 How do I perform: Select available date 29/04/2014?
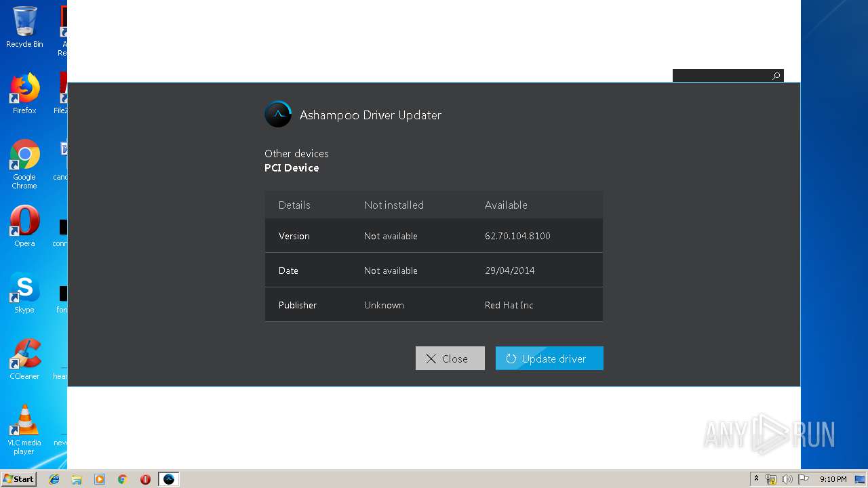tap(509, 270)
